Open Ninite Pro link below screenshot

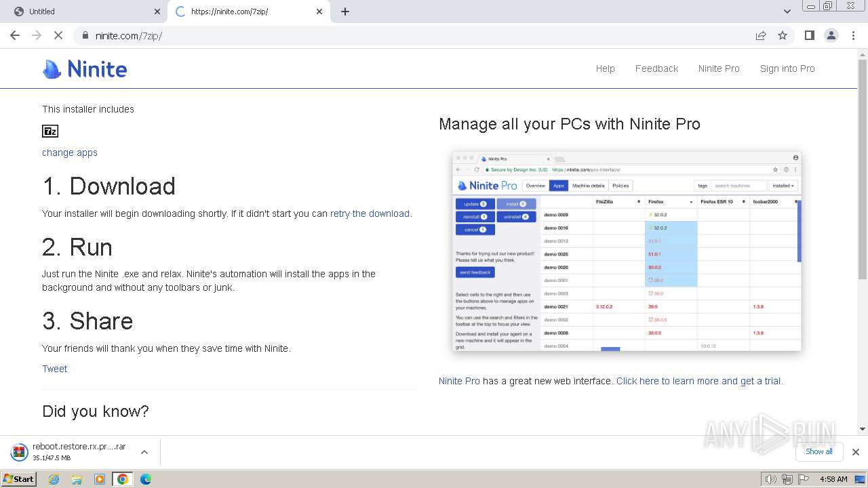[x=459, y=381]
